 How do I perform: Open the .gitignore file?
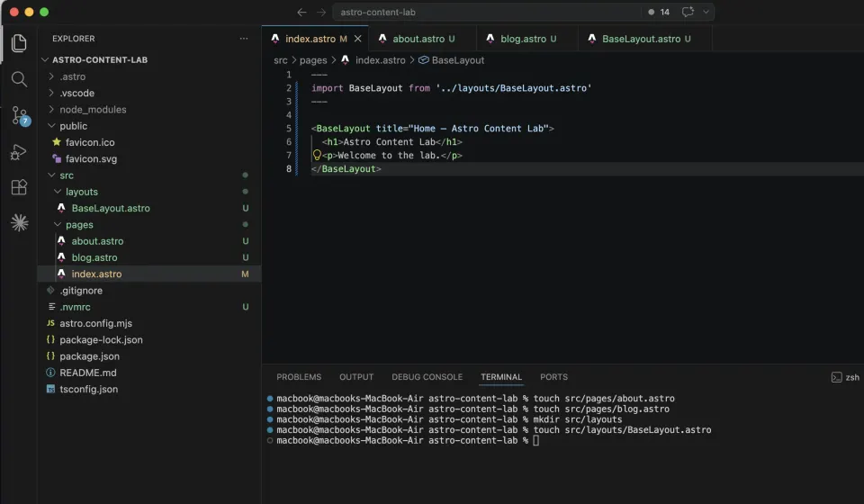(81, 291)
